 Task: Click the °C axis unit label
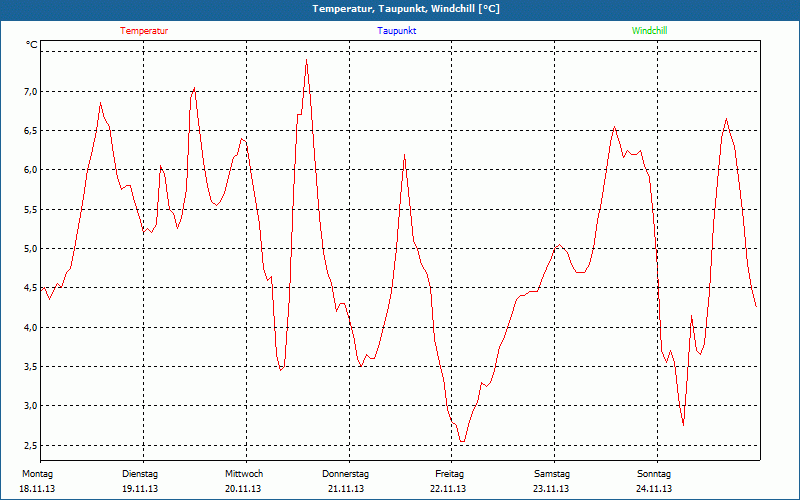pos(32,45)
